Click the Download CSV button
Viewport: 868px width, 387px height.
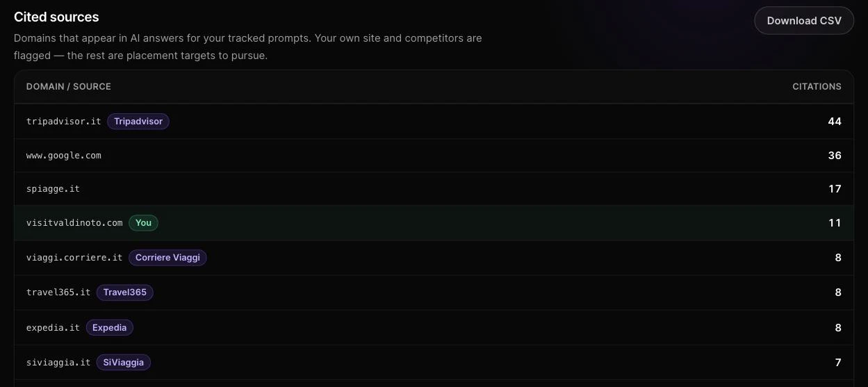tap(804, 21)
